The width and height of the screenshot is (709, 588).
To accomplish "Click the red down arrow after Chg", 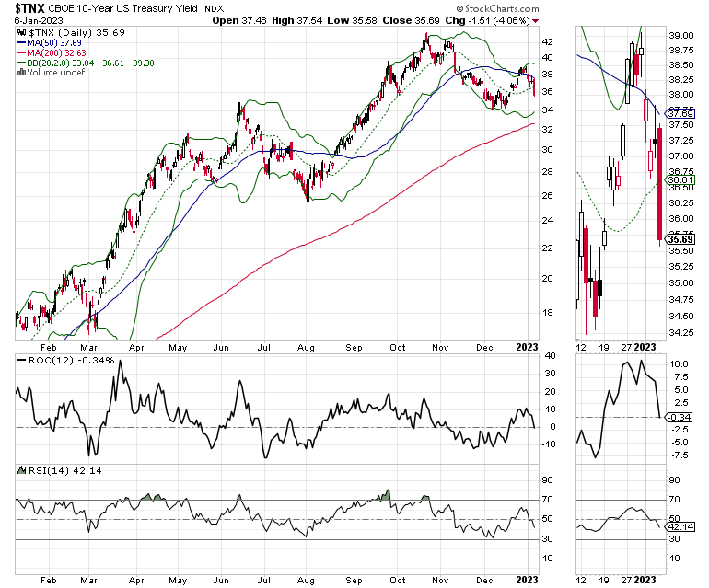I will click(536, 21).
